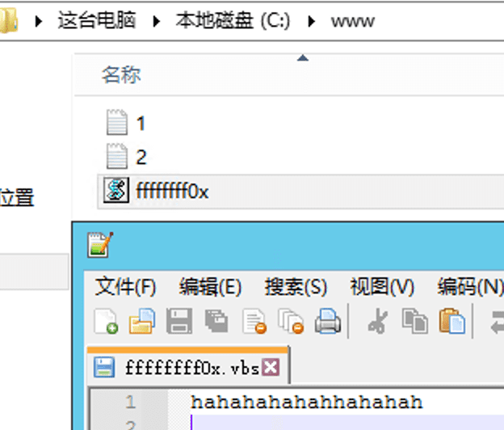Click the New file toolbar icon
Screen dimensions: 504x430
click(x=106, y=321)
